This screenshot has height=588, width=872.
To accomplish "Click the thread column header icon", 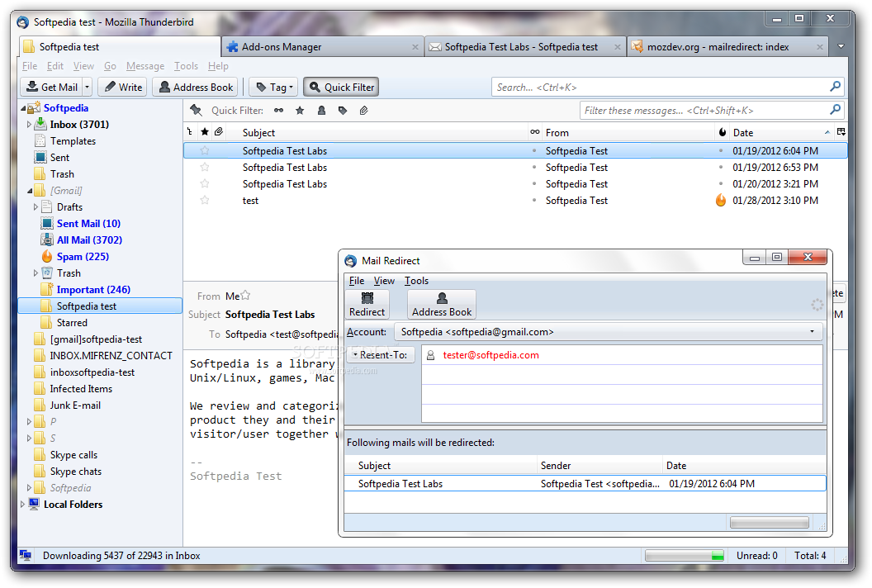I will tap(190, 132).
